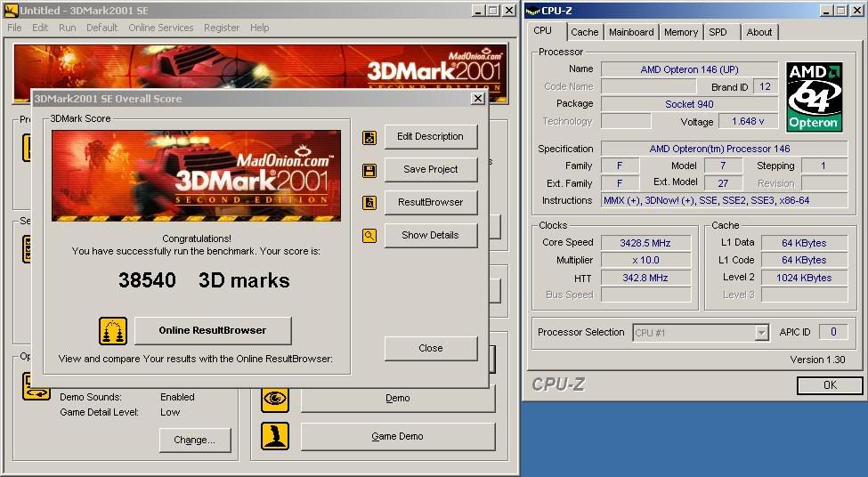Click OK in the CPU-Z window
868x477 pixels.
pyautogui.click(x=830, y=385)
